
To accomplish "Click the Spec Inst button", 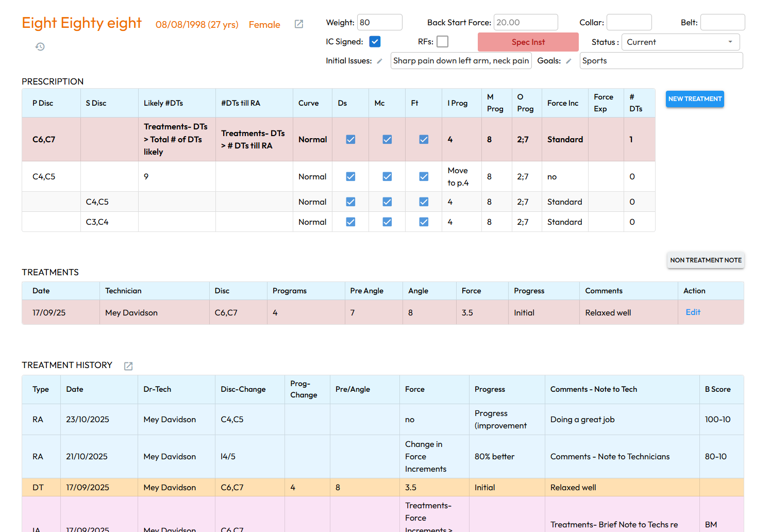I will [528, 42].
